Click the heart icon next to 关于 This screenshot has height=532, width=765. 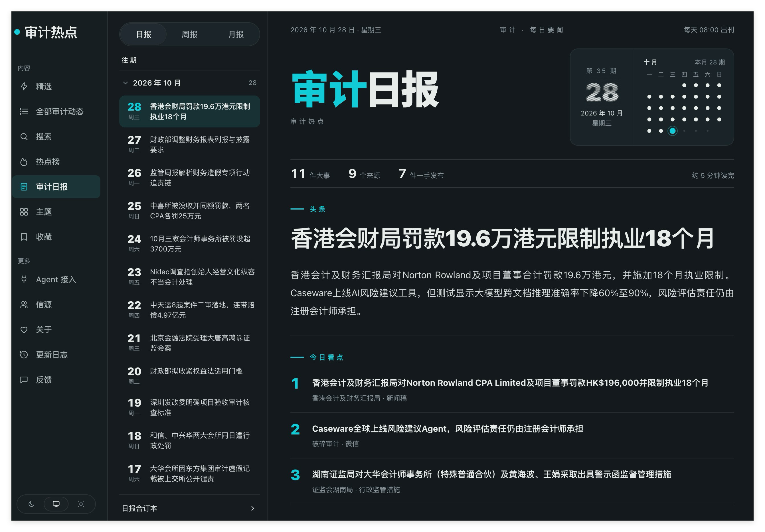(24, 330)
